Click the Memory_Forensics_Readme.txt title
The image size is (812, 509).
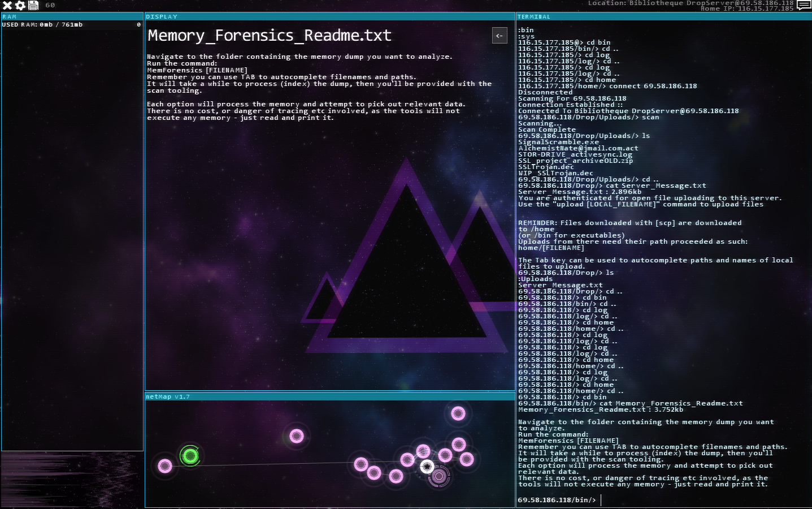(x=270, y=36)
